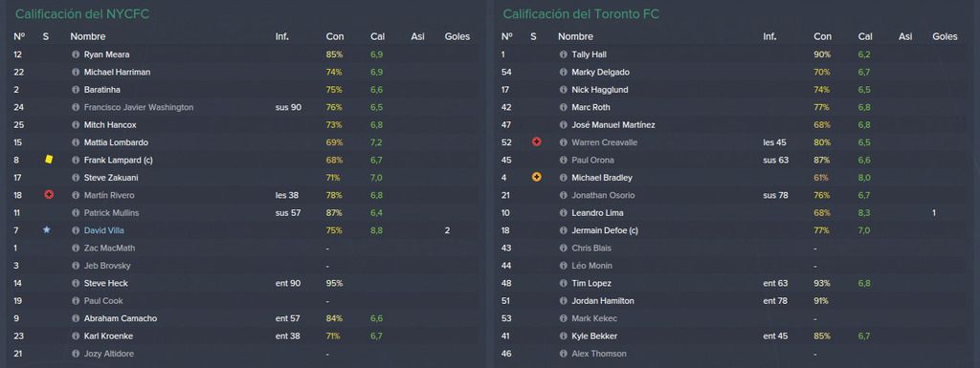
Task: Sort Toronto players by Nombre header
Action: (575, 36)
